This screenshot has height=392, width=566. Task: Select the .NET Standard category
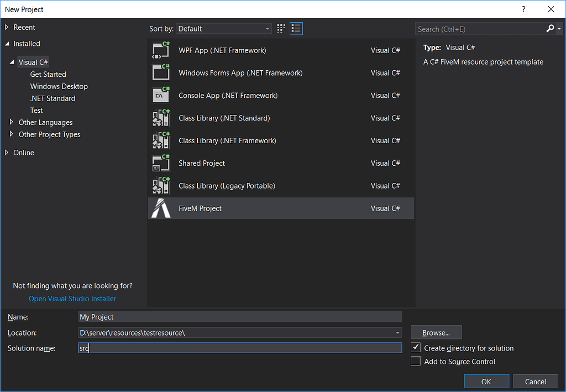[53, 98]
